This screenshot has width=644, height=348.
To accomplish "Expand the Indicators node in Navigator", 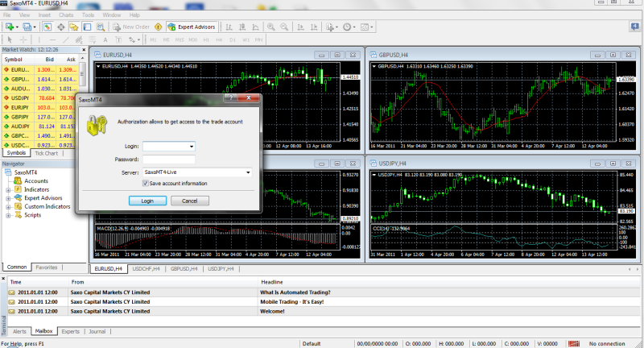I will coord(8,190).
